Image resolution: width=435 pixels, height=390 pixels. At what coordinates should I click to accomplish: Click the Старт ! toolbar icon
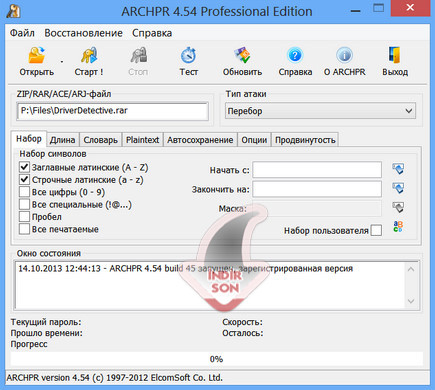89,55
